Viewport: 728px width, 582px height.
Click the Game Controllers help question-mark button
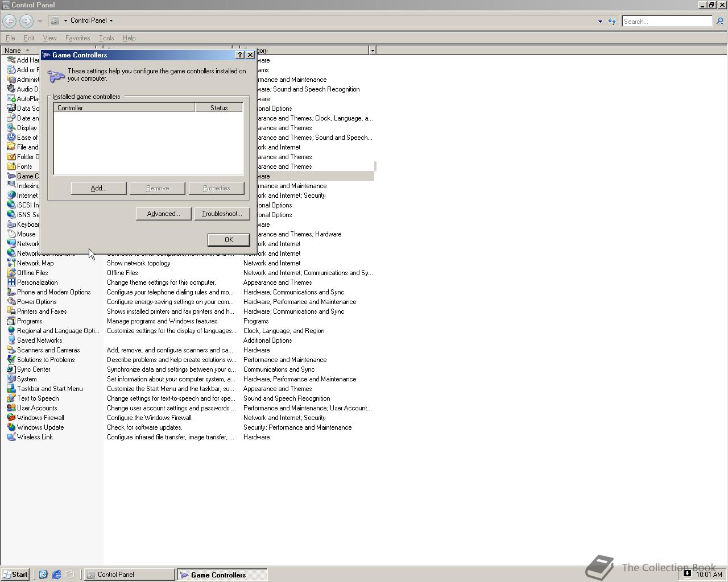coord(240,55)
